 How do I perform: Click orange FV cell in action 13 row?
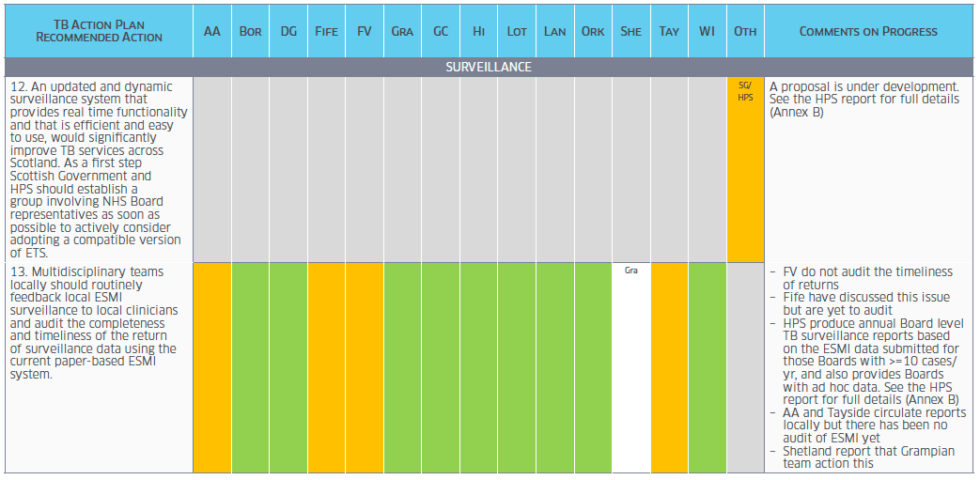[365, 367]
